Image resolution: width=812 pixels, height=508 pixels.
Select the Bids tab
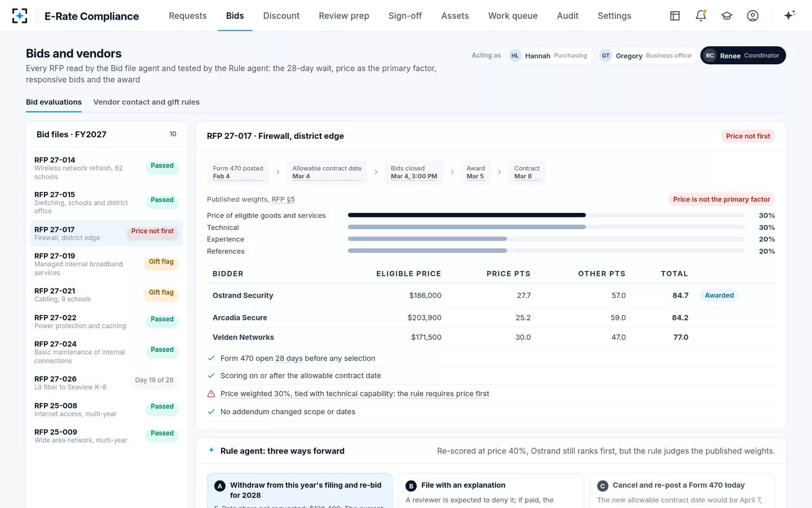click(x=235, y=16)
